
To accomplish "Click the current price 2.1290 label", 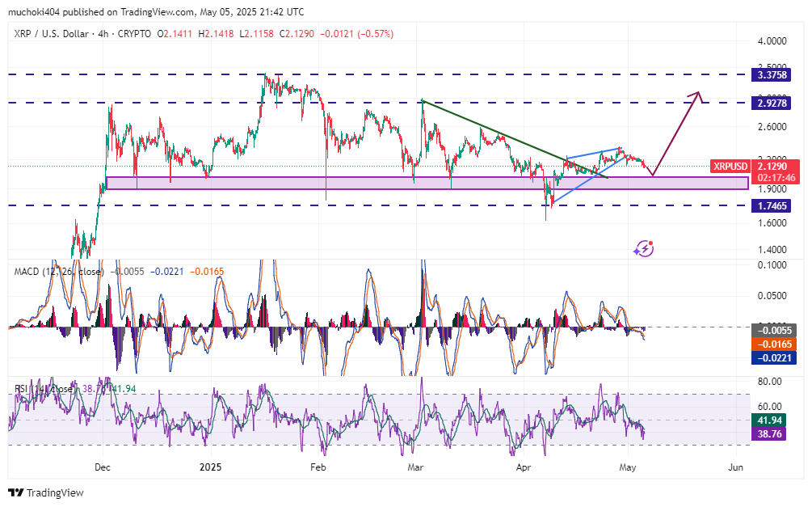I will [x=773, y=166].
